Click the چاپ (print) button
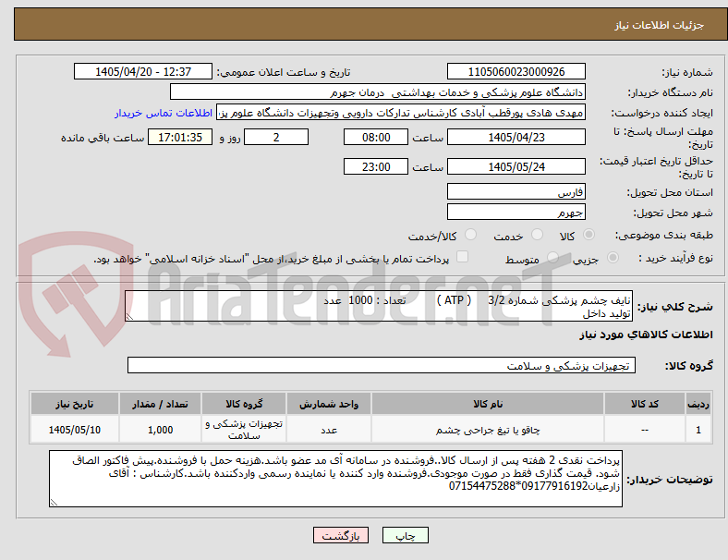 pos(405,535)
